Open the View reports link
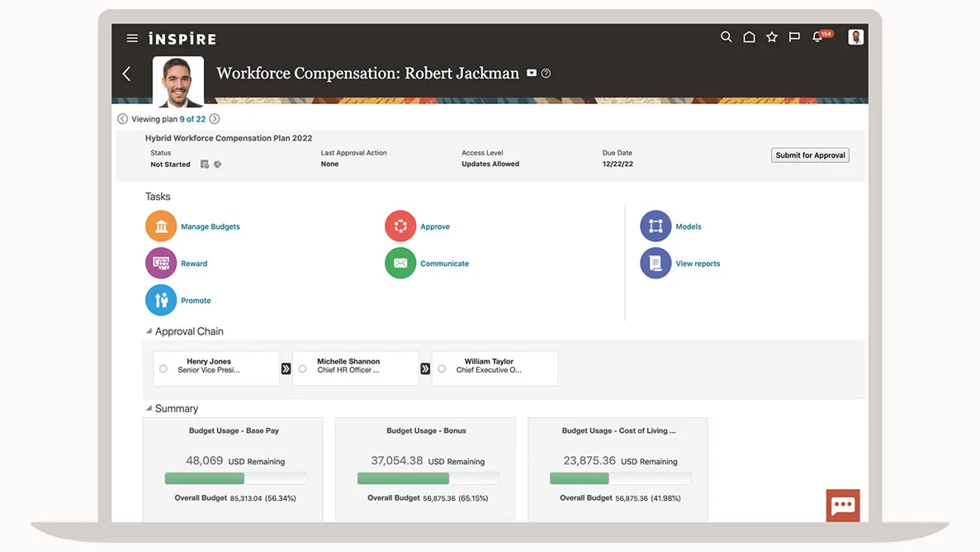The image size is (980, 552). [698, 264]
